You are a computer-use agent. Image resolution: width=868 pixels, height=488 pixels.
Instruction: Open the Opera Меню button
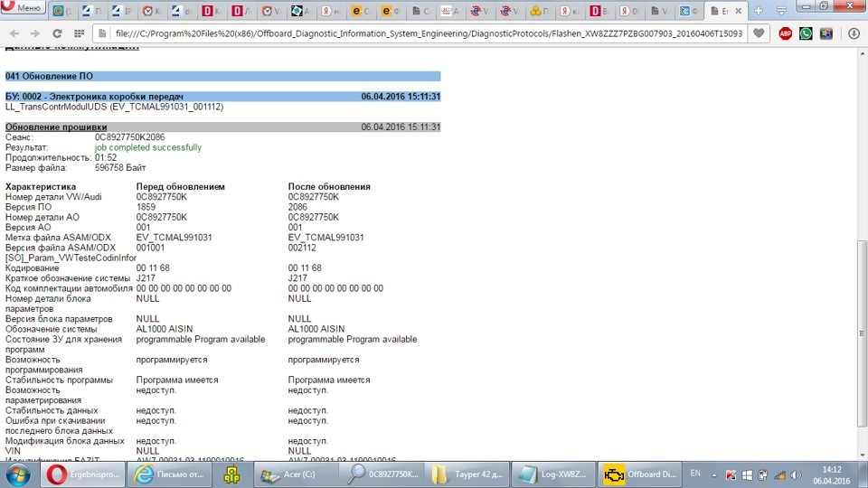24,8
